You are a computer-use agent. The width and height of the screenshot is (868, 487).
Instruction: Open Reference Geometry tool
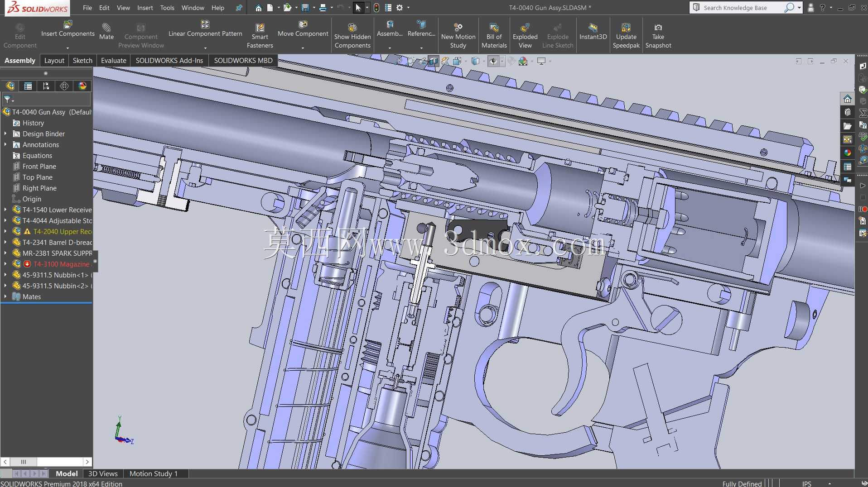(x=421, y=29)
